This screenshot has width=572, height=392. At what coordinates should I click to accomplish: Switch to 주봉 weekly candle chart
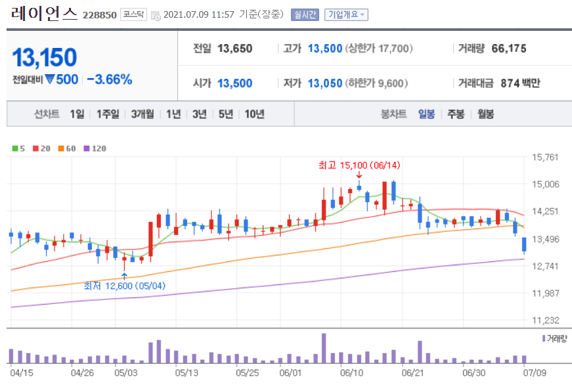(x=456, y=114)
